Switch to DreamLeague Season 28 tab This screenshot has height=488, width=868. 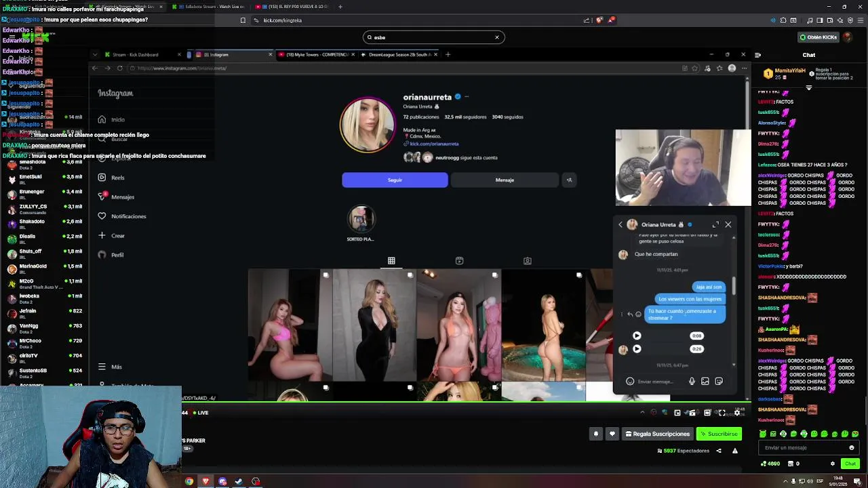(x=400, y=54)
